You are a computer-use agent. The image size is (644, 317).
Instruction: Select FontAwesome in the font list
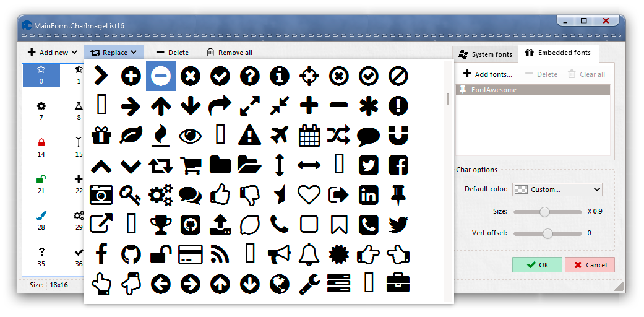(x=533, y=90)
